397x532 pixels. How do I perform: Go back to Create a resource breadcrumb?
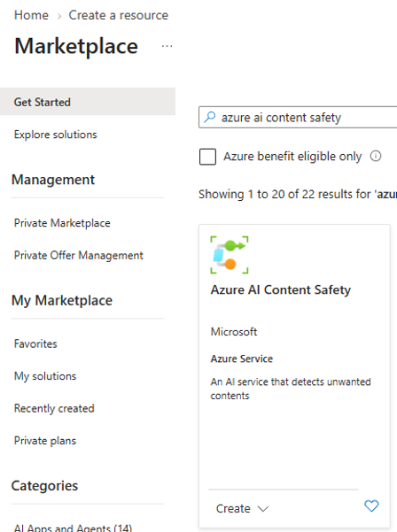tap(119, 15)
